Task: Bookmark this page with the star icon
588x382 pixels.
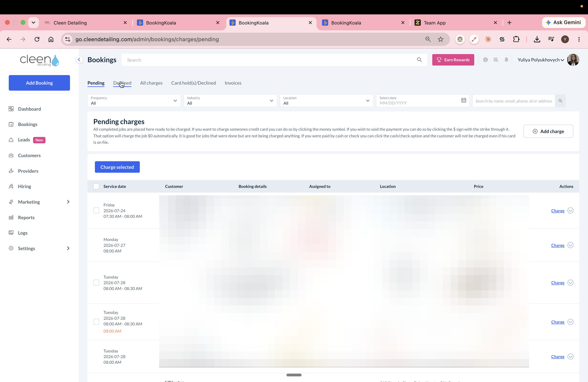Action: pos(440,39)
